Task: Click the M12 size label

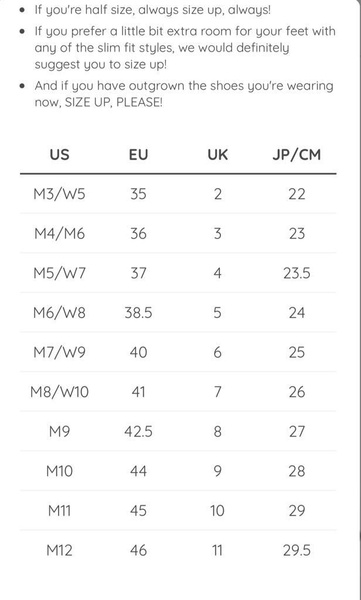Action: click(59, 550)
